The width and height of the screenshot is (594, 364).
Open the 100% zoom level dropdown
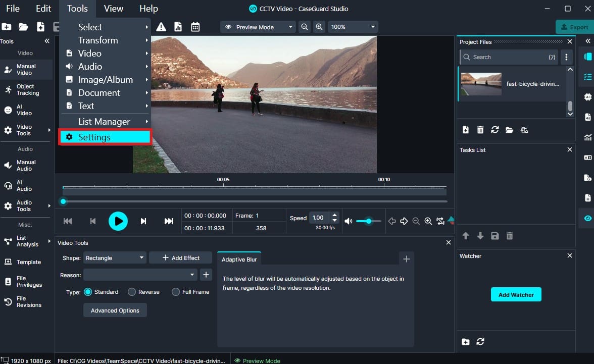[353, 27]
